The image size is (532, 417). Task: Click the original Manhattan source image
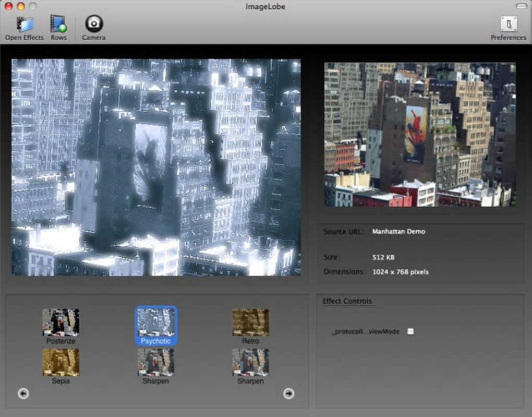(x=420, y=135)
